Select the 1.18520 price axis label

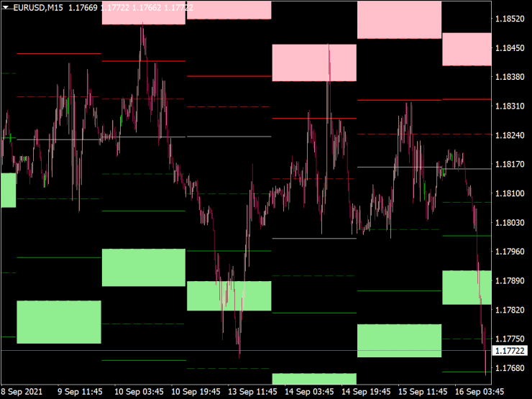click(x=509, y=19)
